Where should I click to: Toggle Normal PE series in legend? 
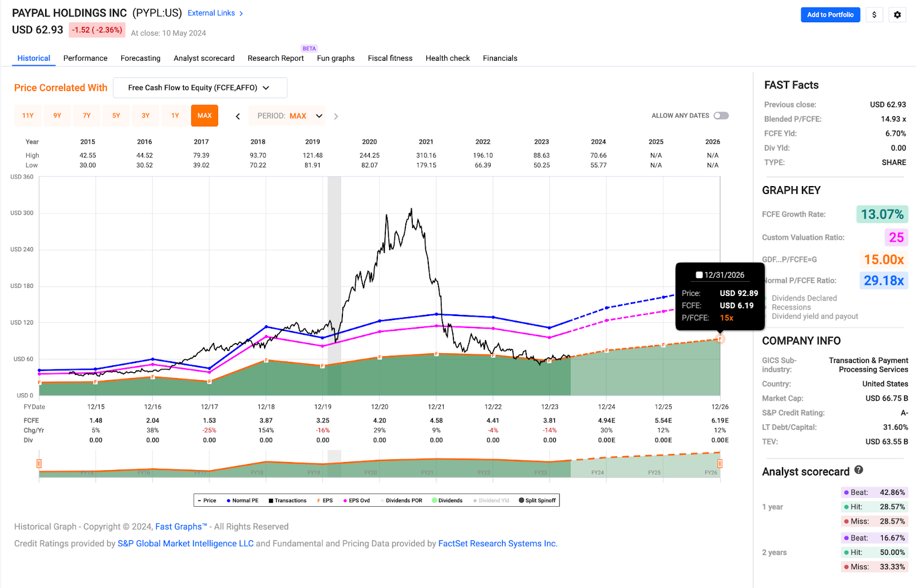point(242,500)
